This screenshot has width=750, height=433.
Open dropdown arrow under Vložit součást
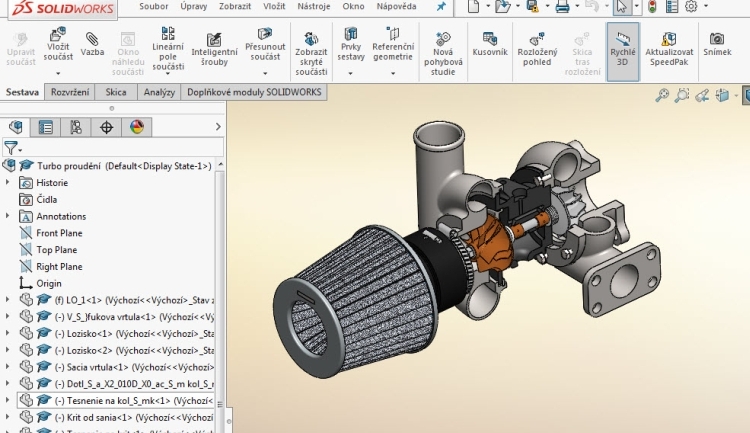click(58, 73)
